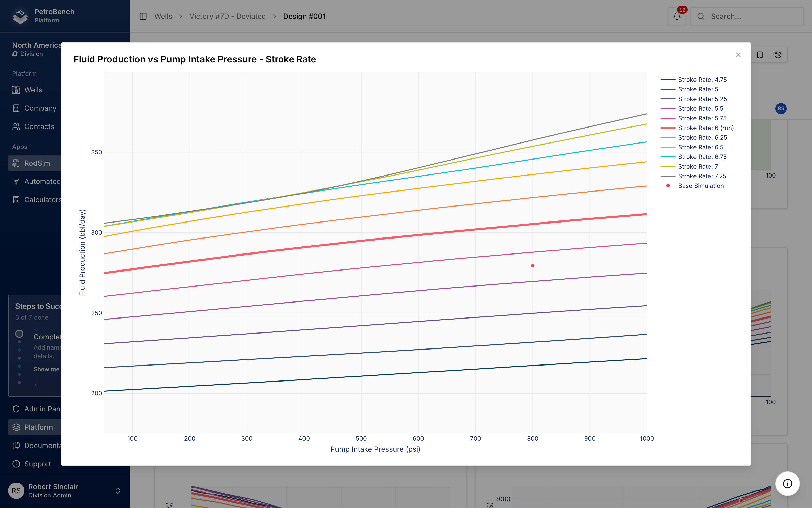The image size is (812, 508).
Task: Click the Pump Intake Pressure axis label
Action: point(375,449)
